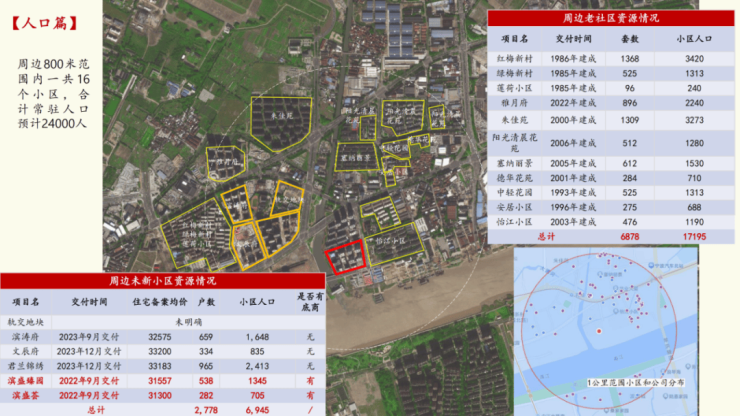Select the 710 population cell

(694, 178)
